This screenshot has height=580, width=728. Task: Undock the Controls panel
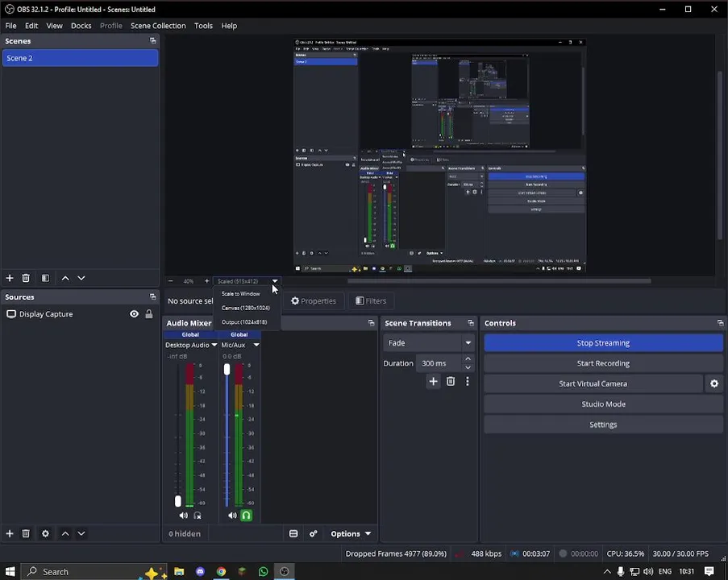pyautogui.click(x=720, y=323)
